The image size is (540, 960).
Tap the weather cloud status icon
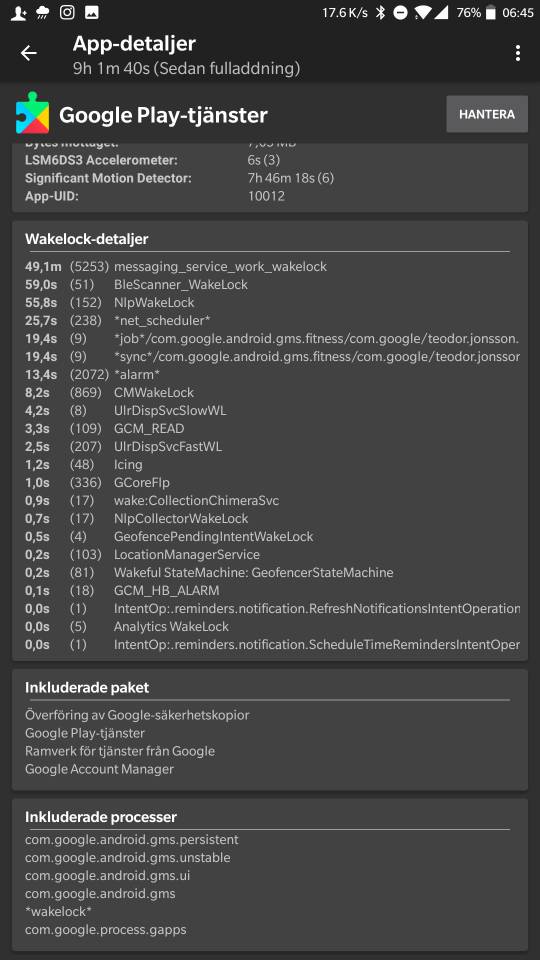(x=43, y=12)
